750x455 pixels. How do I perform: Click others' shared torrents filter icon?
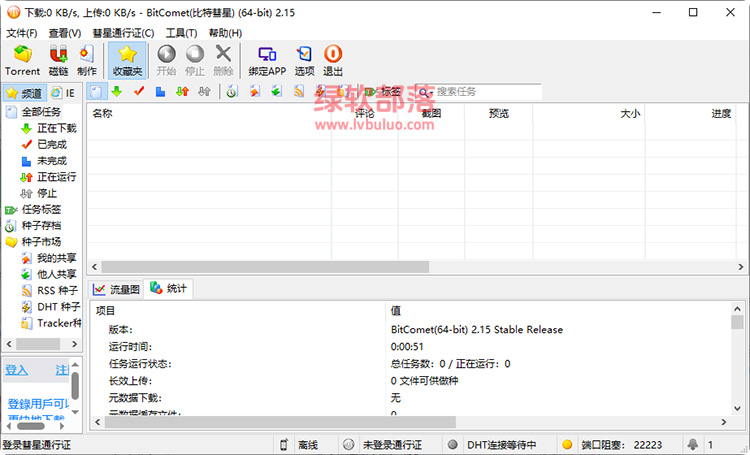276,91
